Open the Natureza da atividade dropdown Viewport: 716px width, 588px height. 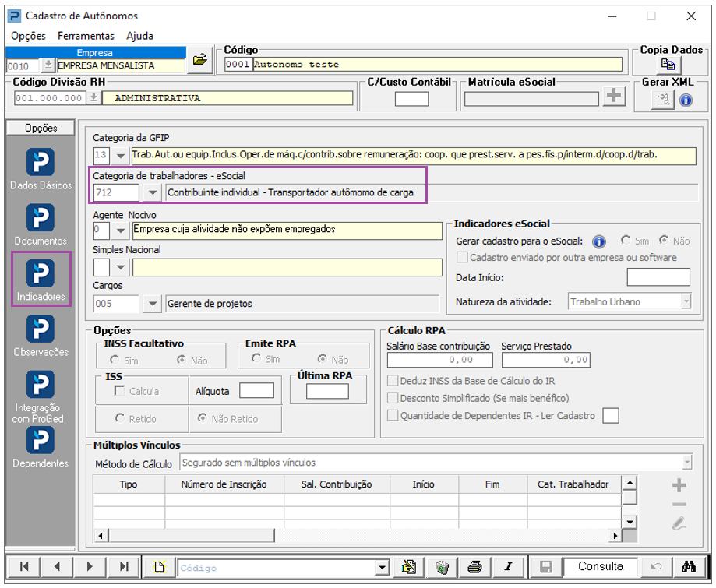click(686, 301)
